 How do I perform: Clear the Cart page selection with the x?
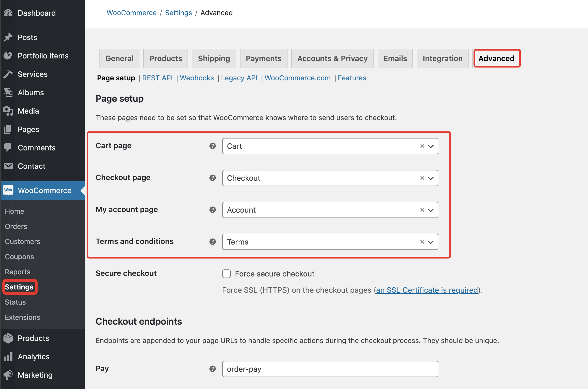pos(422,146)
